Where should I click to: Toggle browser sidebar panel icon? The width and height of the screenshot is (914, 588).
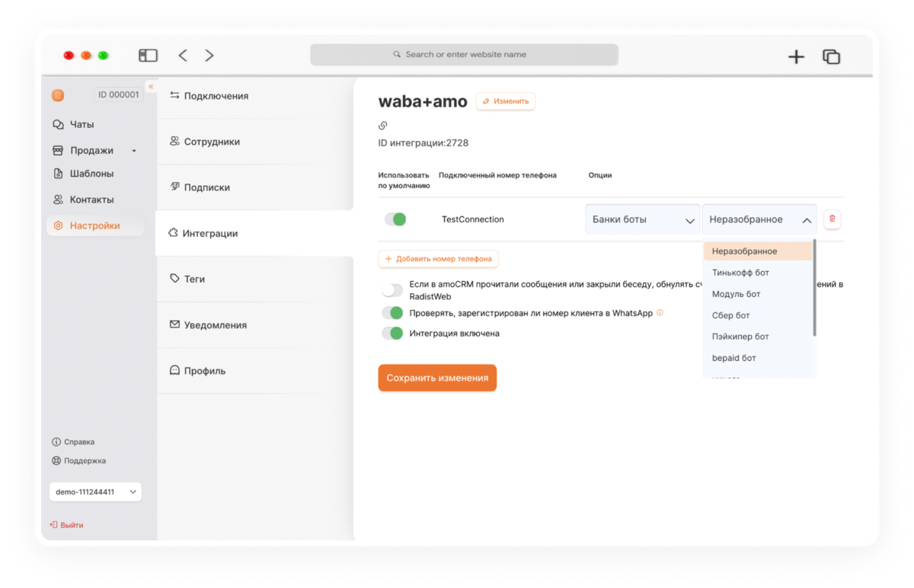point(148,56)
